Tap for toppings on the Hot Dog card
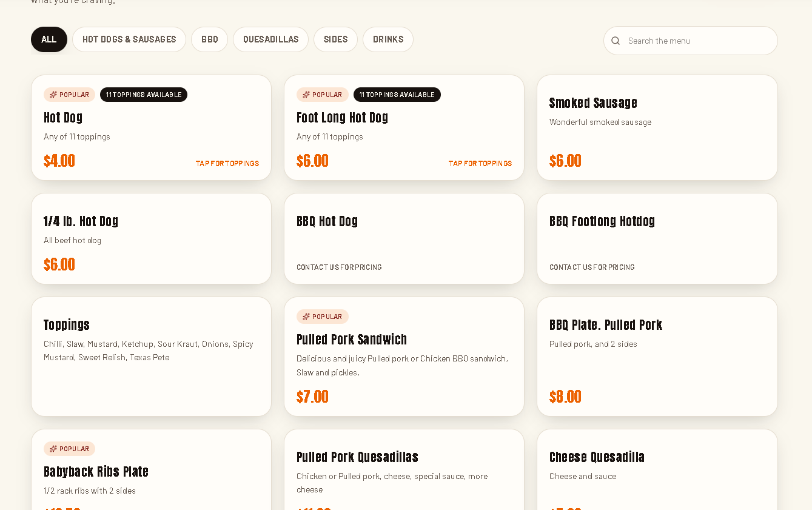 (227, 164)
